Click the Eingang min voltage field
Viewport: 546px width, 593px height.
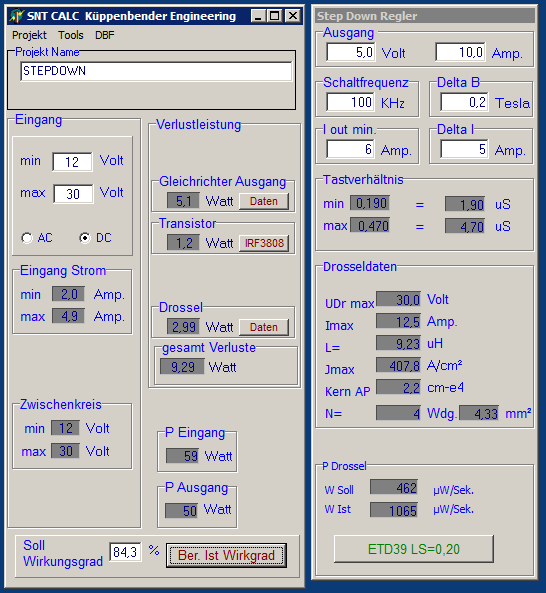72,162
